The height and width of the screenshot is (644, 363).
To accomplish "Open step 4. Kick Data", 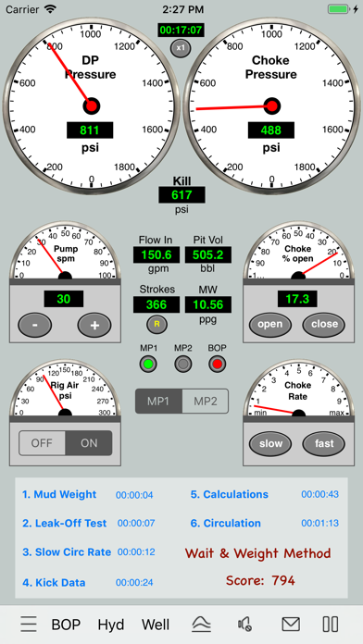I will [x=54, y=582].
